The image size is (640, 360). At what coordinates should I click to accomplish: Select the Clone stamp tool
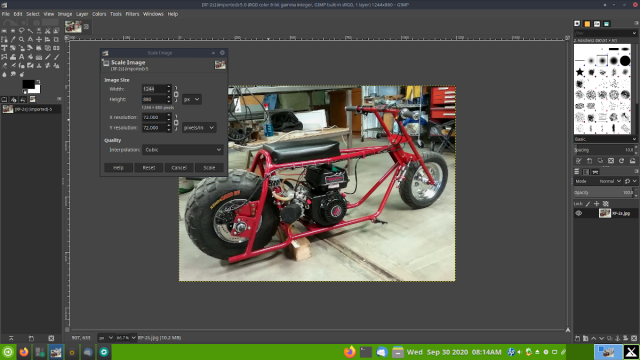pos(39,65)
